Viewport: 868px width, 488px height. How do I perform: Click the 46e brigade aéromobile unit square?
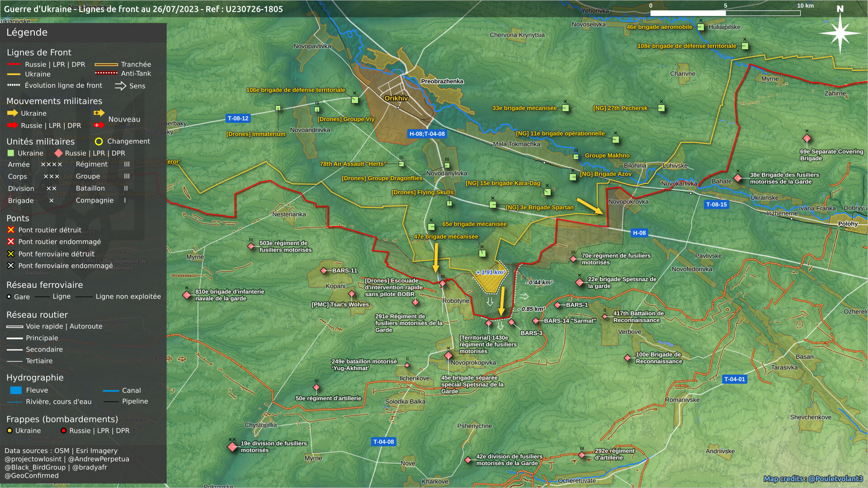[x=701, y=27]
